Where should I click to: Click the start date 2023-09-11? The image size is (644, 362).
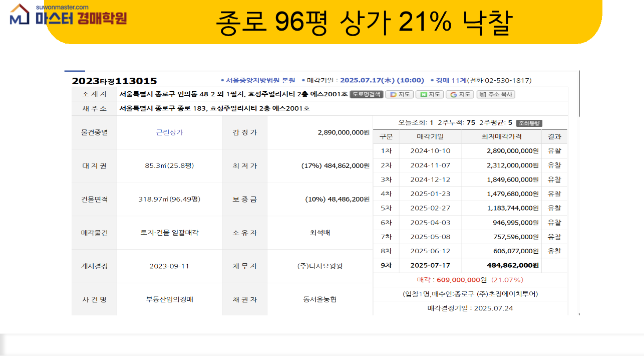coord(169,266)
